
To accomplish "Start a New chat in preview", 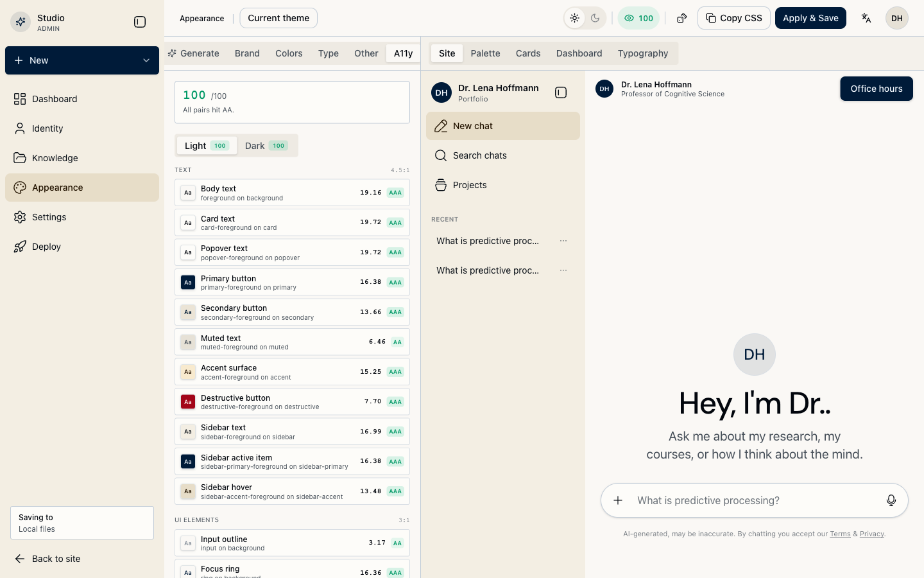I will coord(503,126).
